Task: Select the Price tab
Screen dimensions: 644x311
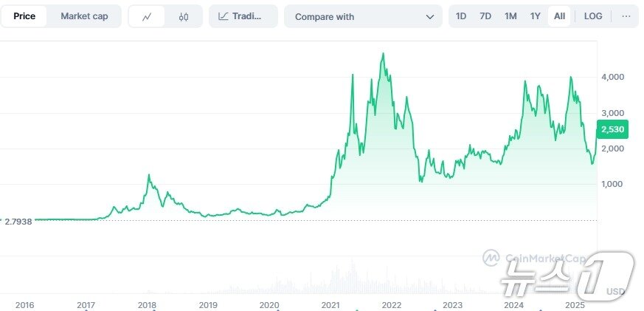Action: [x=24, y=16]
